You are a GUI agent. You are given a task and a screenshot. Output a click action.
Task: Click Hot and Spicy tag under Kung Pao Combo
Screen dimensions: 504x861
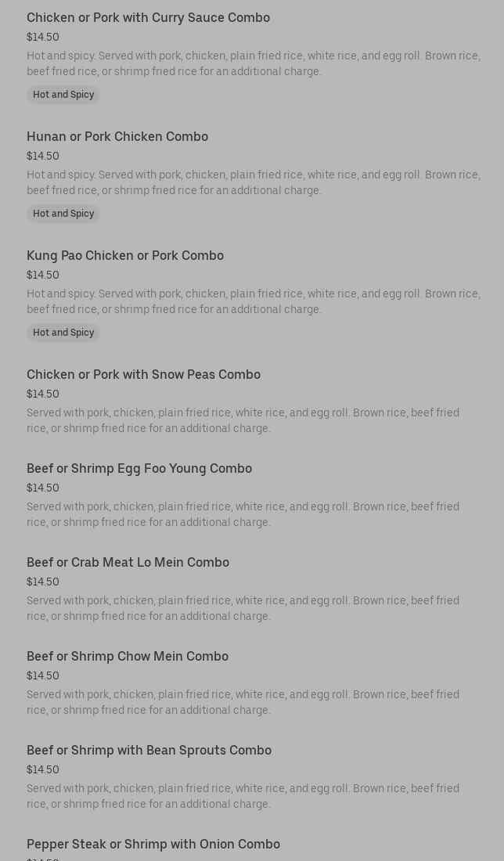click(63, 333)
